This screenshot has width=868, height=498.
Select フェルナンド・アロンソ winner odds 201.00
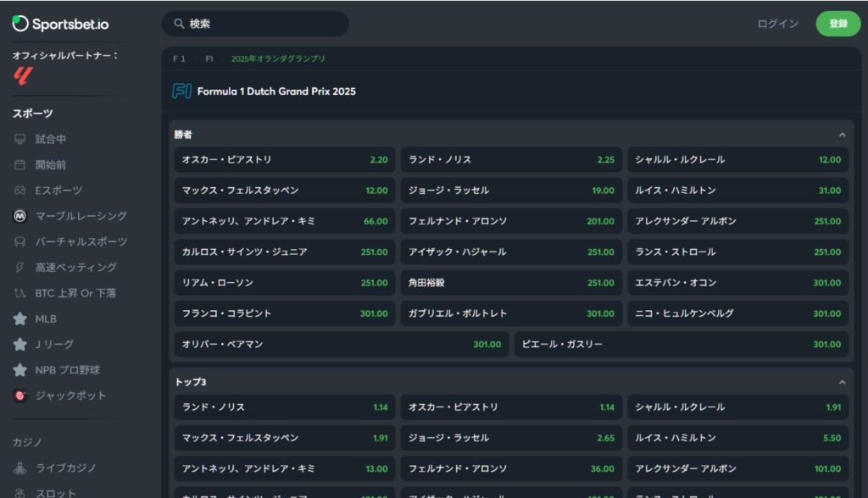click(x=511, y=221)
